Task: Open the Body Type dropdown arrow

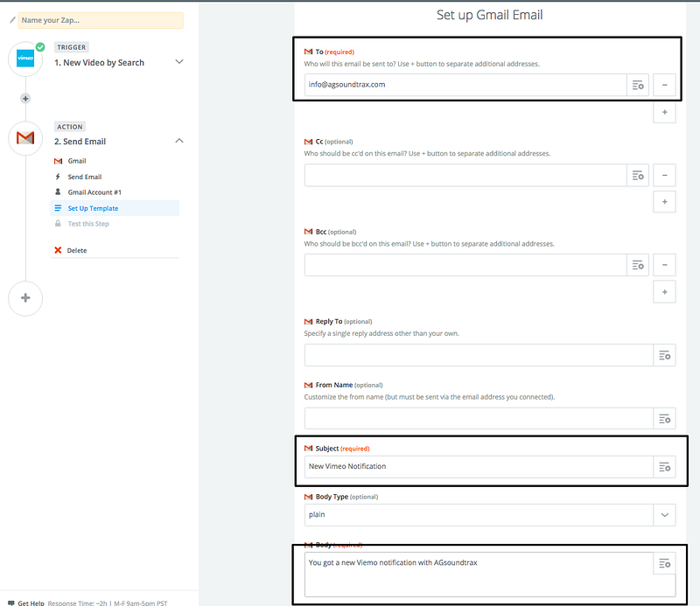Action: pos(664,515)
